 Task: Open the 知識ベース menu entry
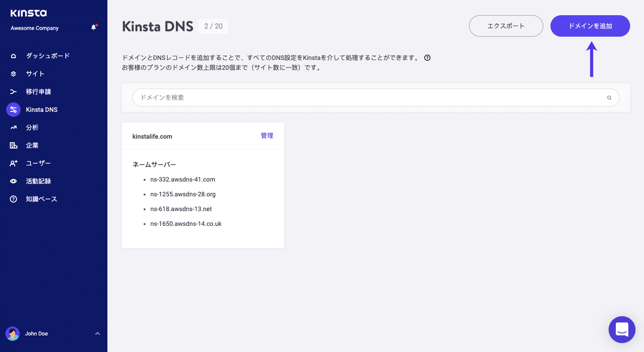pyautogui.click(x=41, y=199)
